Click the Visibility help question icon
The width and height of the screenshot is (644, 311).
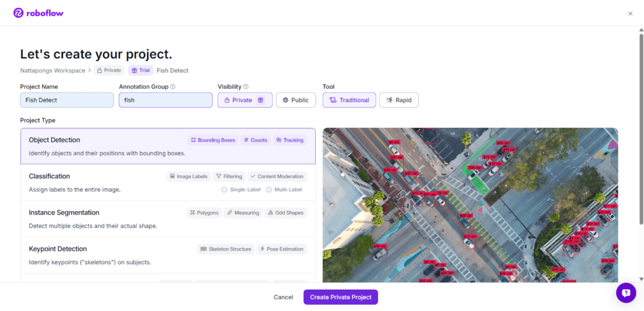point(246,87)
